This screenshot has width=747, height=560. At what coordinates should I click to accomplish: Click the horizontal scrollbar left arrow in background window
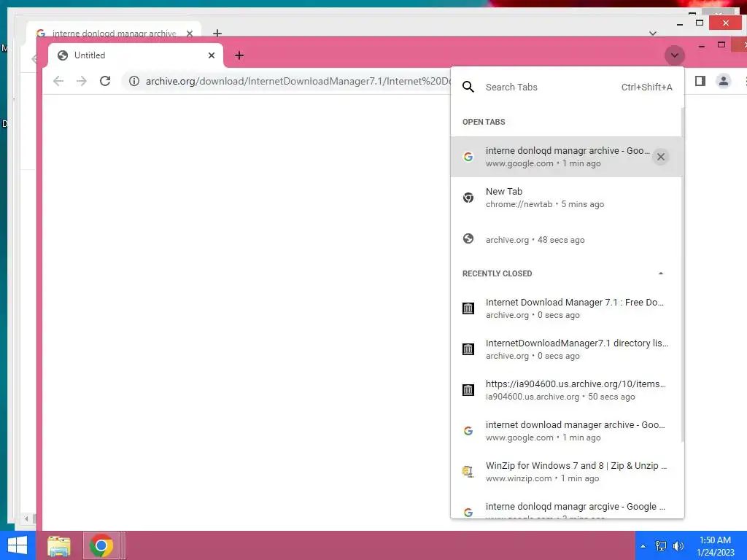coord(26,518)
